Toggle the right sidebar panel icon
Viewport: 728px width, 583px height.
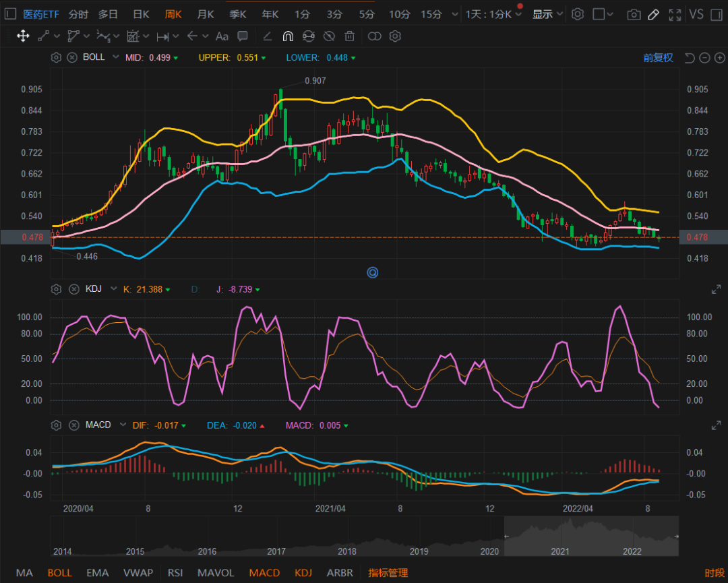(x=717, y=14)
